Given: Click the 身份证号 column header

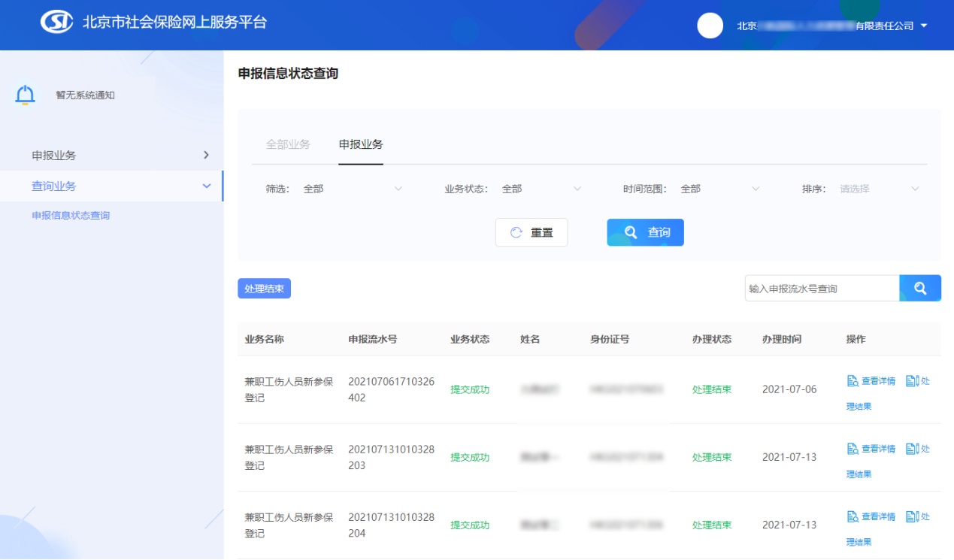Looking at the screenshot, I should pos(610,339).
